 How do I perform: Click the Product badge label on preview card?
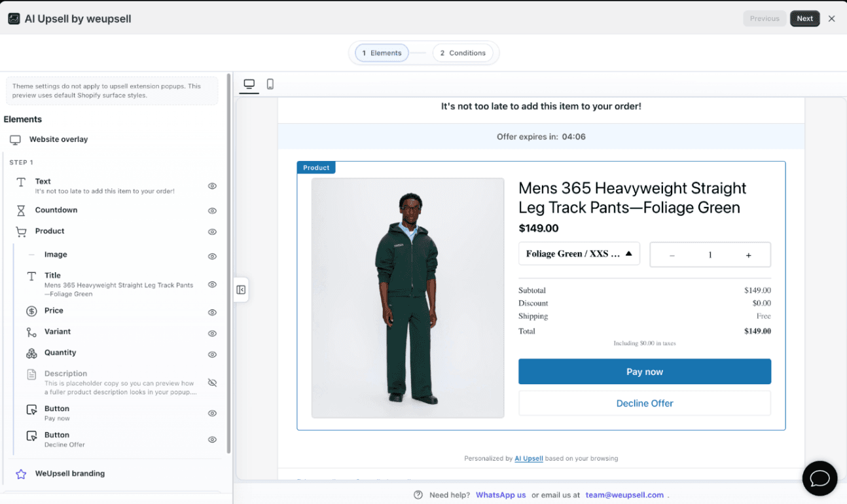tap(316, 168)
